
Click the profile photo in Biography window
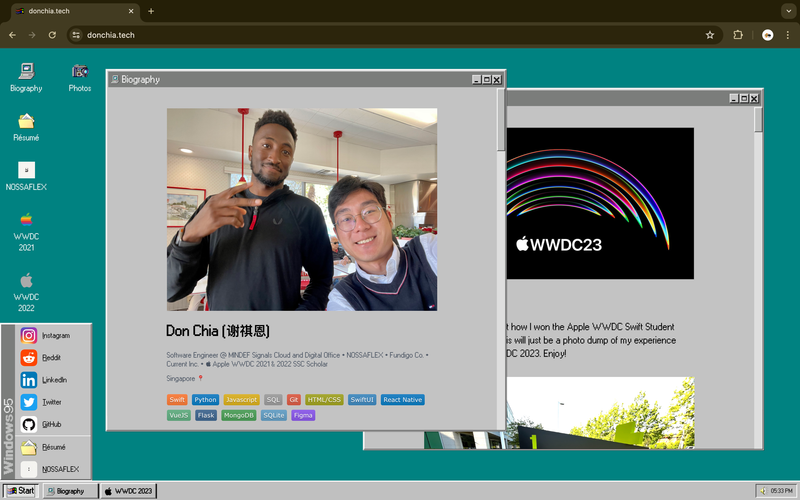302,209
